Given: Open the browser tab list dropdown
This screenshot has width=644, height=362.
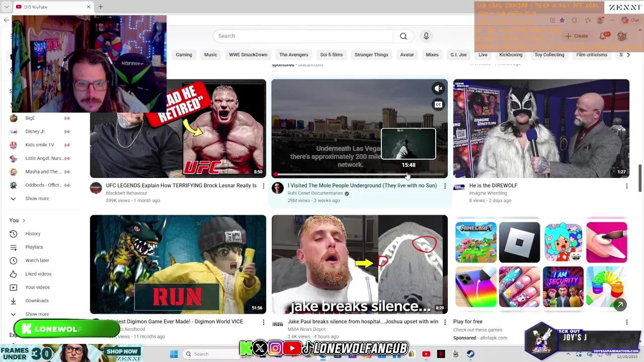Looking at the screenshot, I should [6, 7].
